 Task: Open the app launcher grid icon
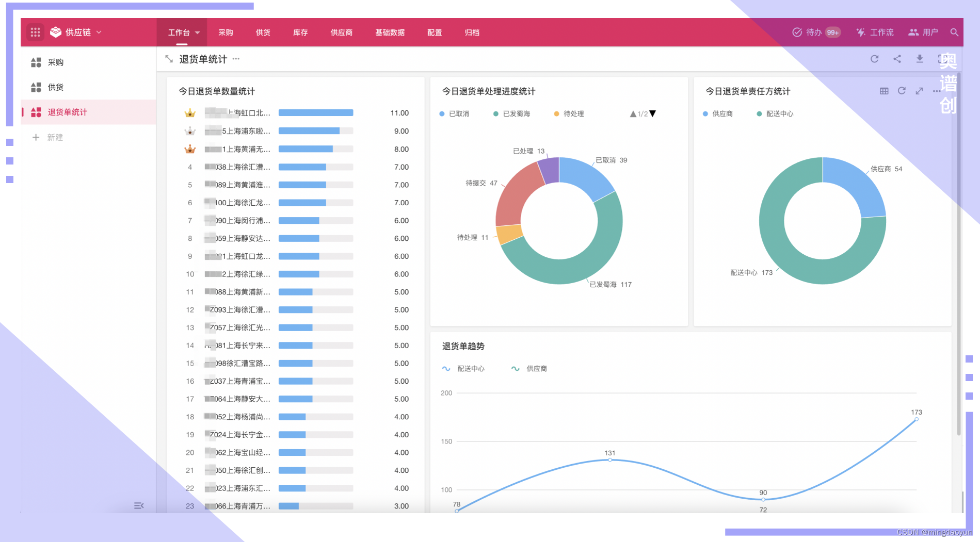coord(35,32)
